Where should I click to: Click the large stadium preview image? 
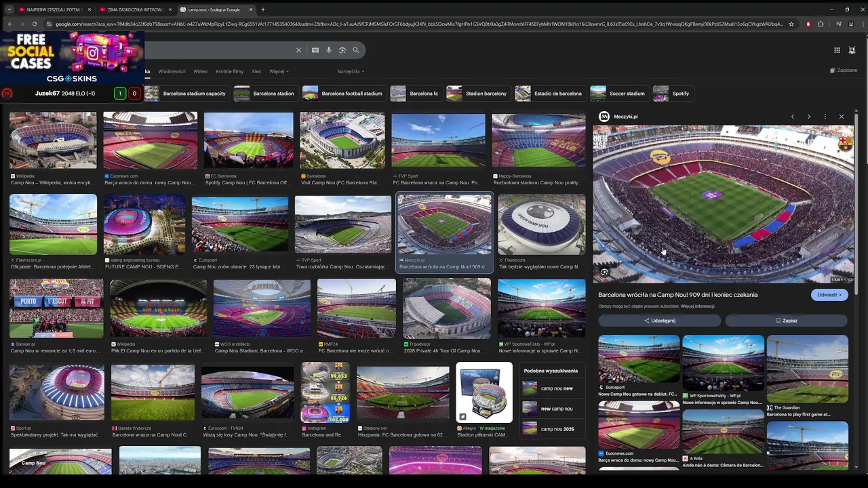[x=723, y=204]
